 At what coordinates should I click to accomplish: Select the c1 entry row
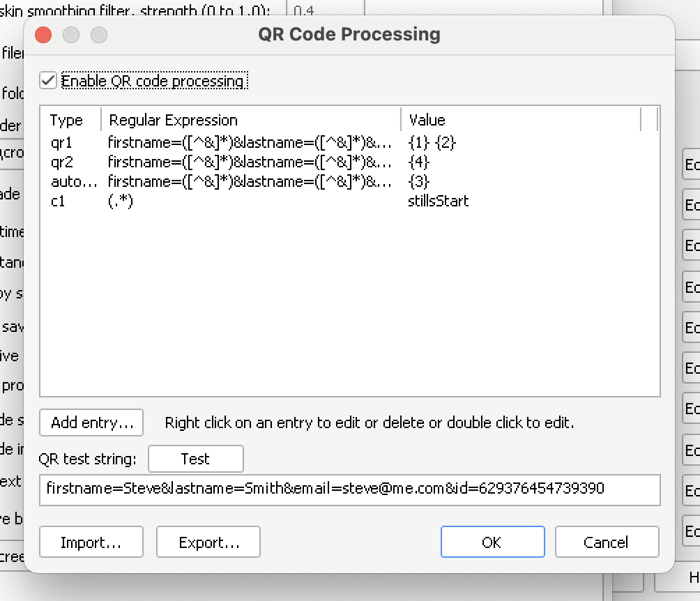tap(59, 201)
